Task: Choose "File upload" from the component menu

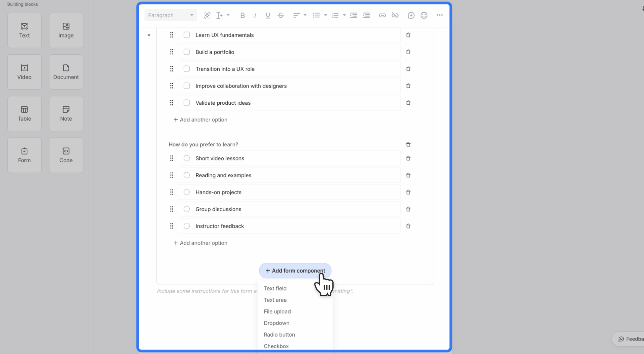Action: click(277, 311)
